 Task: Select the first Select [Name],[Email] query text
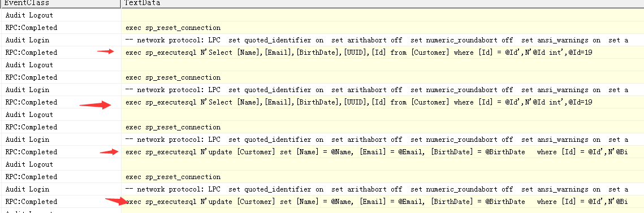tap(358, 53)
